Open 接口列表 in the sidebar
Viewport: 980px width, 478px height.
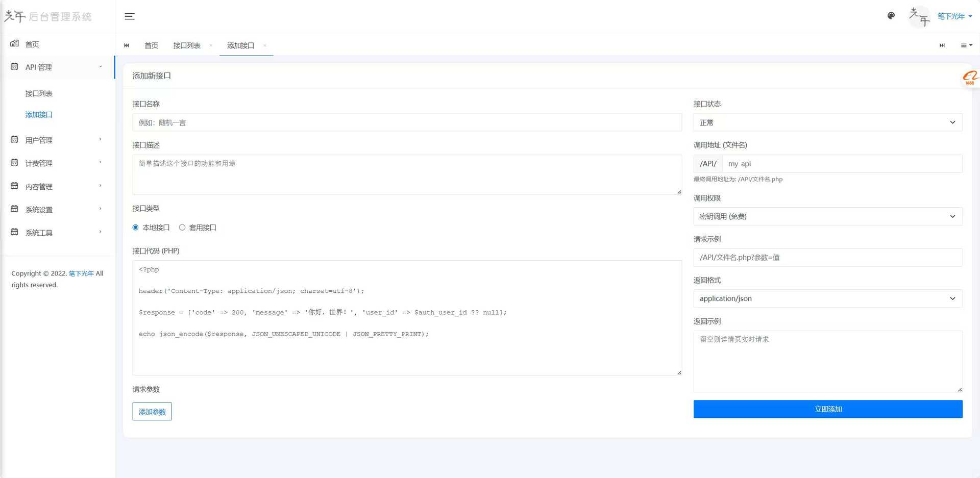[x=39, y=93]
